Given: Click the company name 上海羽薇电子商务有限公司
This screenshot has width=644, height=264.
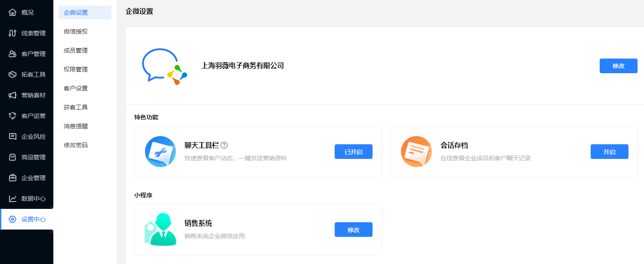Looking at the screenshot, I should (243, 66).
